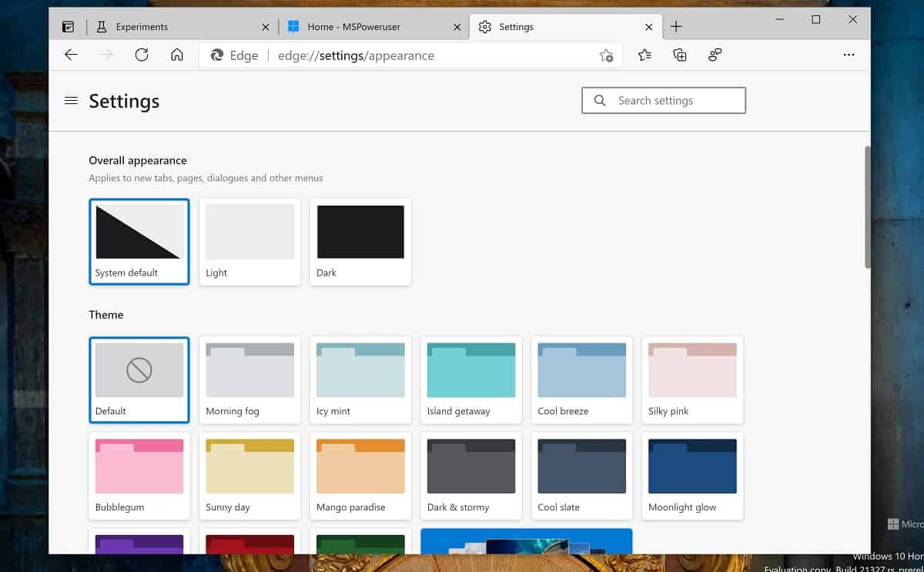The image size is (924, 572).
Task: Open the Home button icon
Action: (177, 55)
